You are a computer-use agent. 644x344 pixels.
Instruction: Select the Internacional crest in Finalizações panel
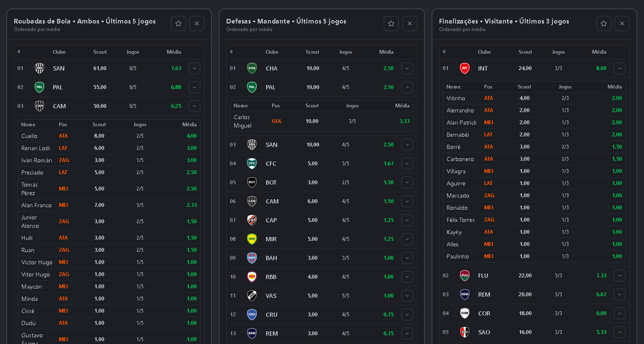tap(464, 68)
